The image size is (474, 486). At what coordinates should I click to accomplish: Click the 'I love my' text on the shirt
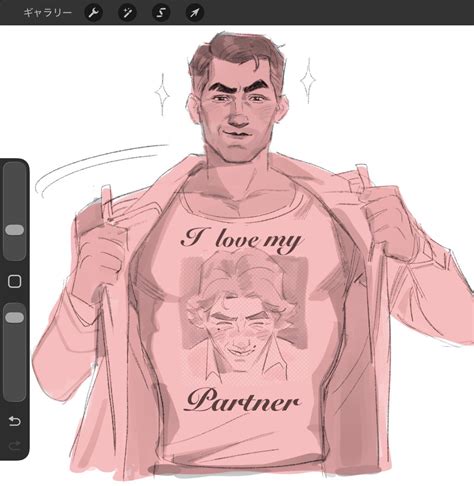pyautogui.click(x=241, y=240)
